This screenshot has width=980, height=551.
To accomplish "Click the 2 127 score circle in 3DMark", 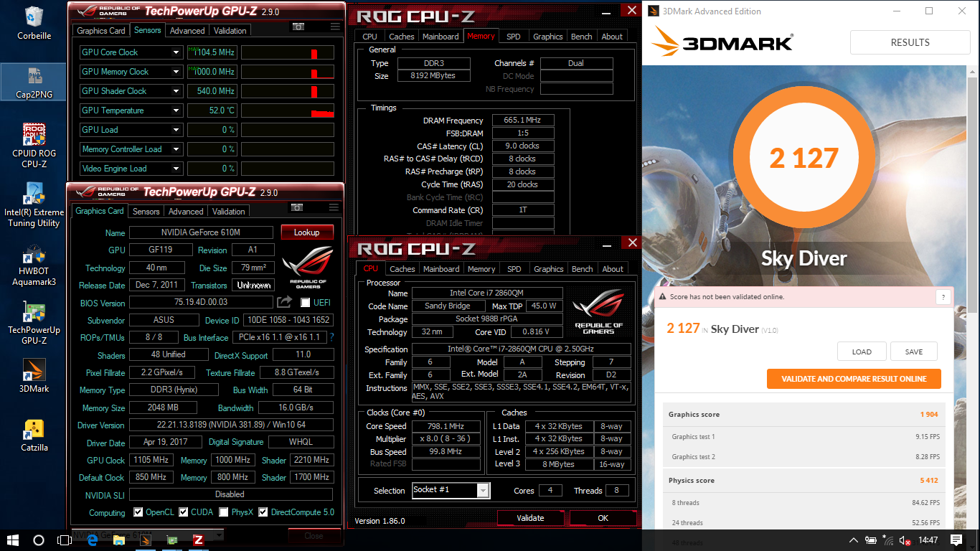I will coord(804,158).
